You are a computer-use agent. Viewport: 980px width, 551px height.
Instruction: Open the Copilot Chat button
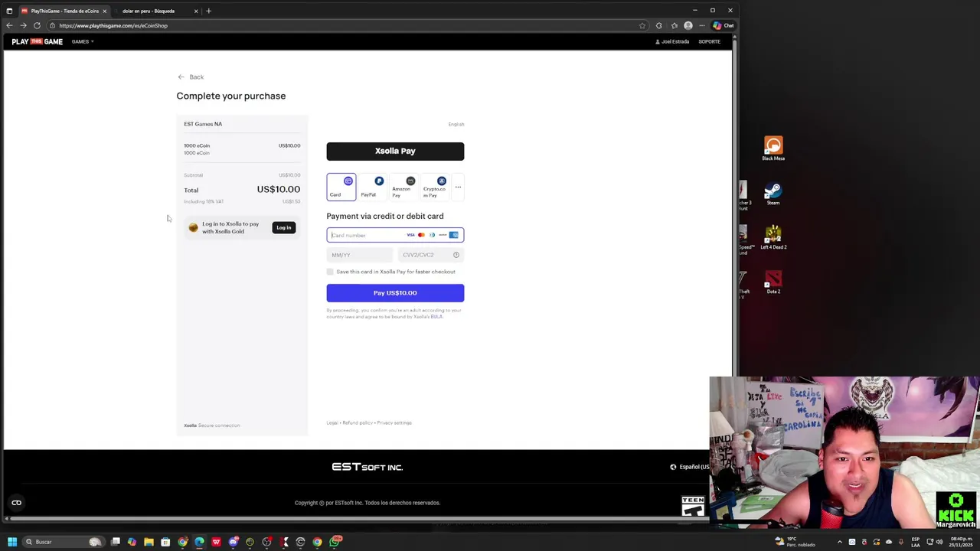point(723,25)
